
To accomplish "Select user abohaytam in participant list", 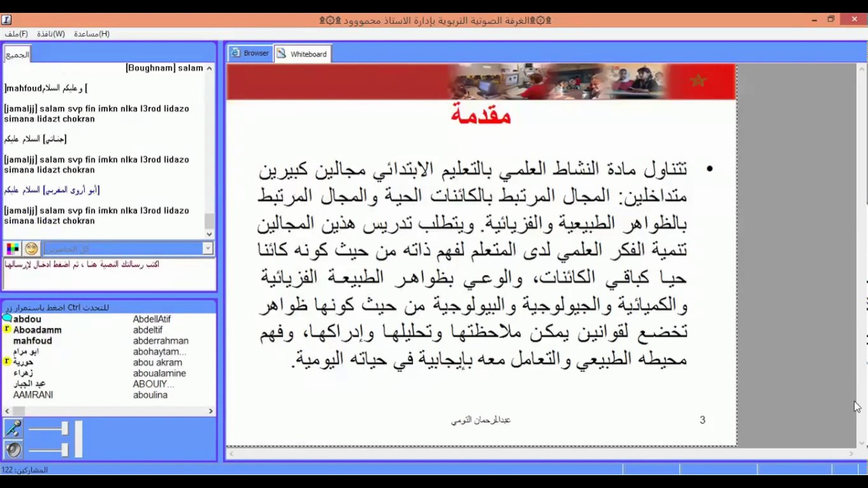I will pyautogui.click(x=159, y=351).
